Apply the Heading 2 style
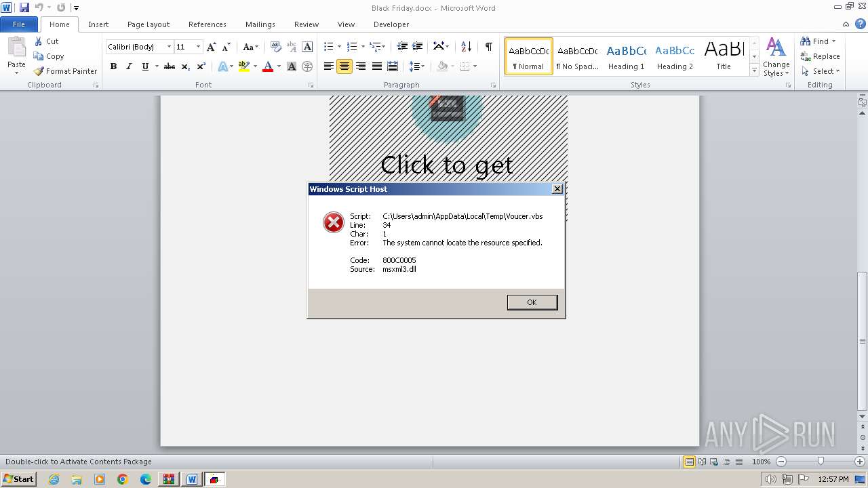 click(675, 56)
